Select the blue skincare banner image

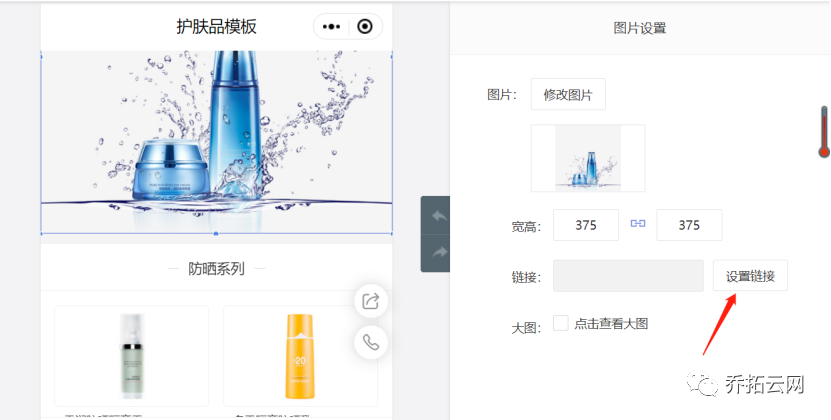[x=216, y=142]
